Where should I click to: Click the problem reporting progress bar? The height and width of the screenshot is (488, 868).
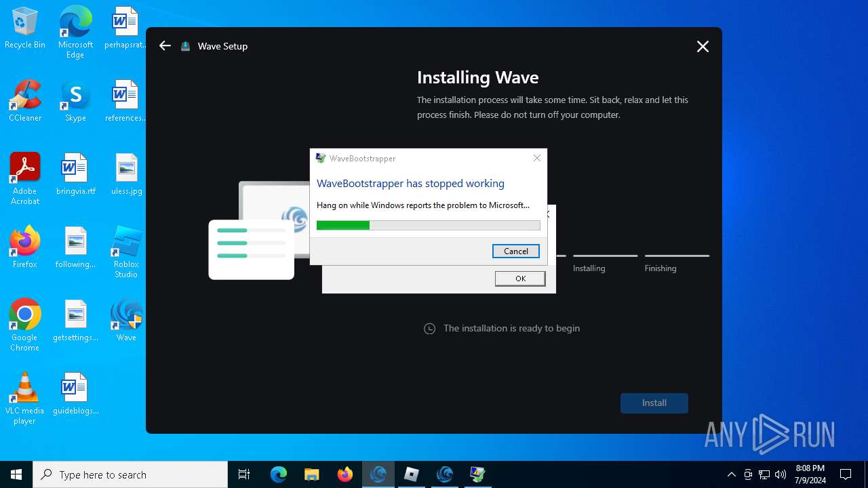point(429,226)
